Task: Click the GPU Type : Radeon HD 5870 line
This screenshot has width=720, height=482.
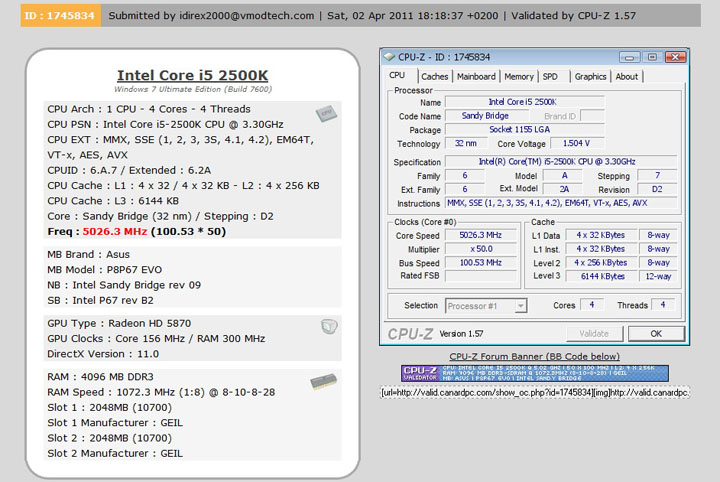Action: point(119,323)
